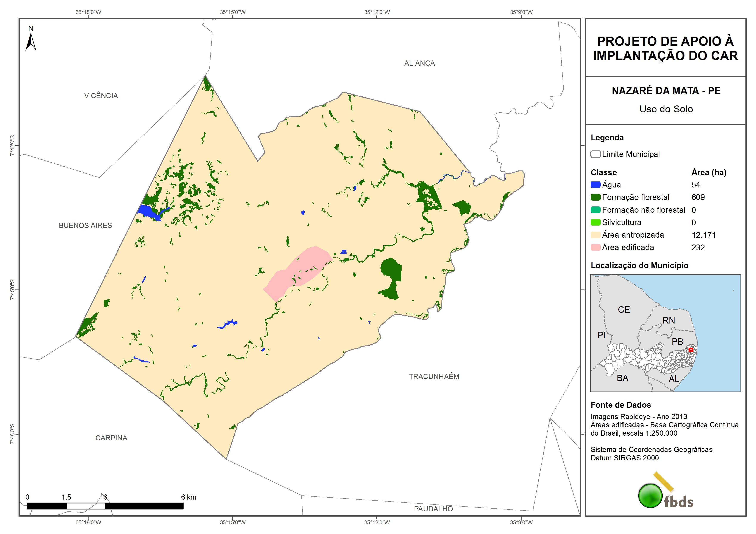Click the TRACUNHAÉM municipality label
Viewport: 756px width, 534px height.
coord(434,376)
